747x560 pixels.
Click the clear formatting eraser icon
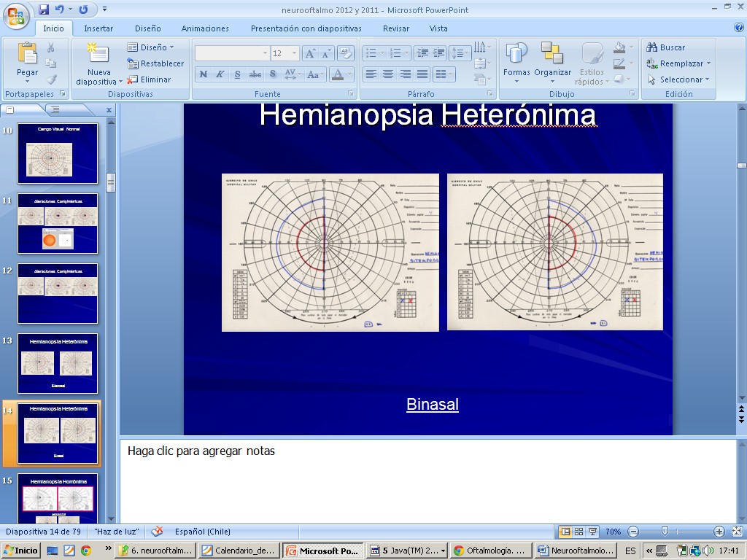346,53
